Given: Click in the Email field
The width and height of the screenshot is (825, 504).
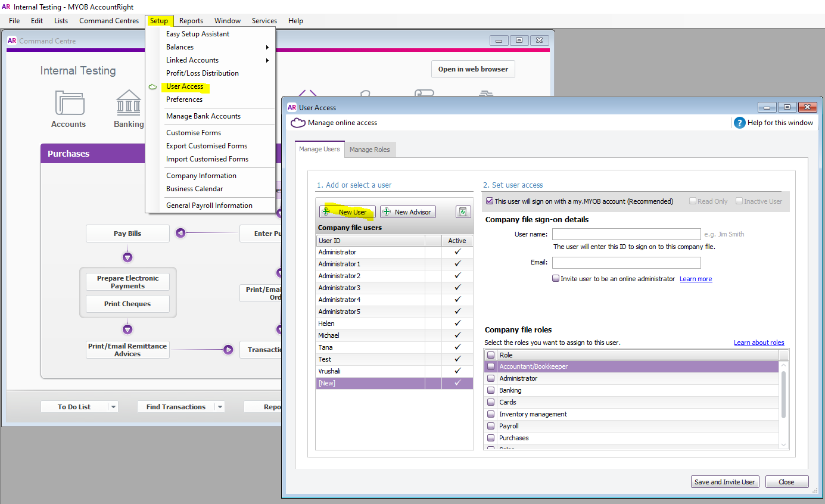Looking at the screenshot, I should [x=626, y=263].
